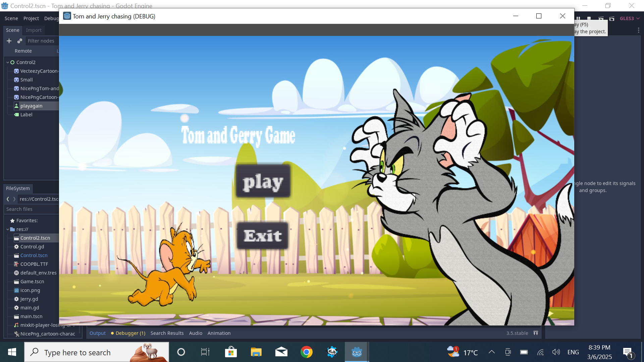The width and height of the screenshot is (644, 362).
Task: Open the Audio bottom panel
Action: pyautogui.click(x=196, y=333)
